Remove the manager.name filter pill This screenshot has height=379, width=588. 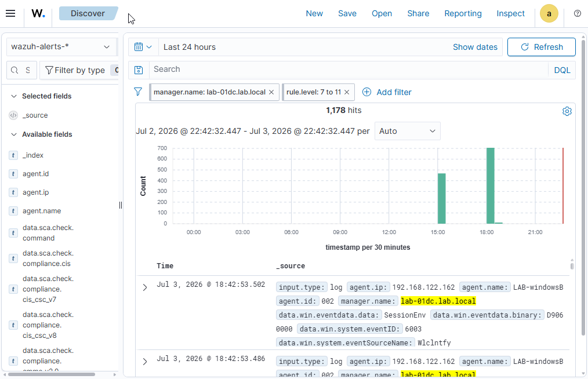pos(271,92)
